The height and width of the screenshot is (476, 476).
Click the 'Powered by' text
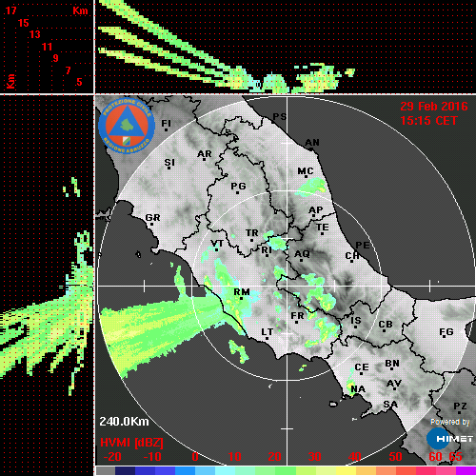click(450, 422)
